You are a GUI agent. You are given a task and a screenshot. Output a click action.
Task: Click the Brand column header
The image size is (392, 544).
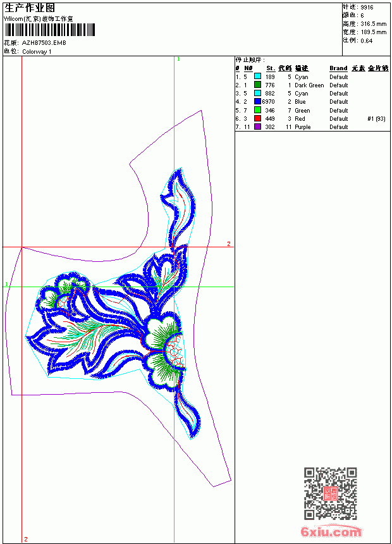(338, 68)
